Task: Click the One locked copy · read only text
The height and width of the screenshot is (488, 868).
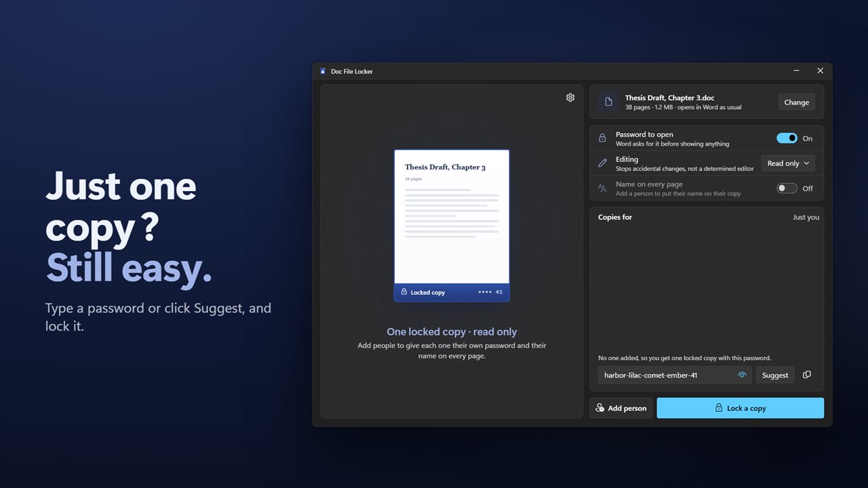Action: [x=452, y=332]
